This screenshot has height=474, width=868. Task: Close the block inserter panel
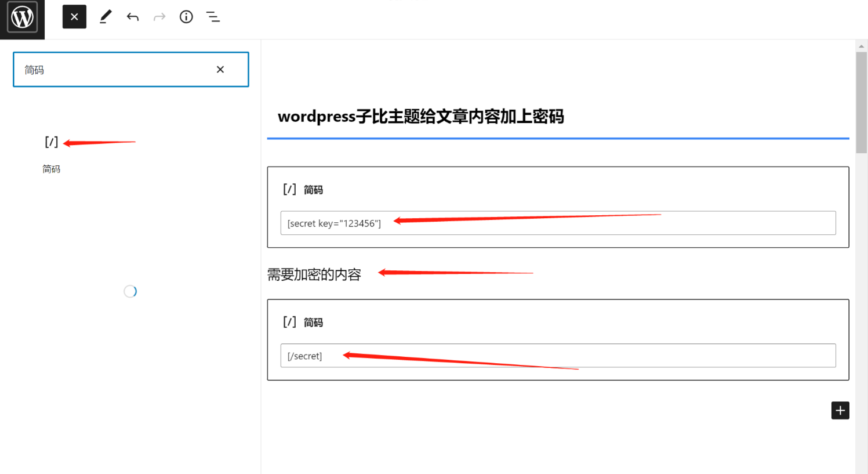pyautogui.click(x=74, y=17)
